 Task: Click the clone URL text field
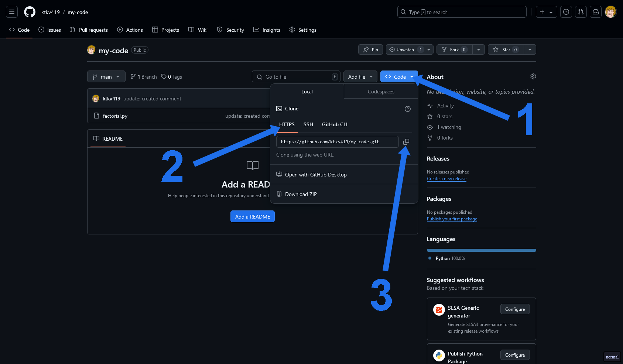point(338,142)
